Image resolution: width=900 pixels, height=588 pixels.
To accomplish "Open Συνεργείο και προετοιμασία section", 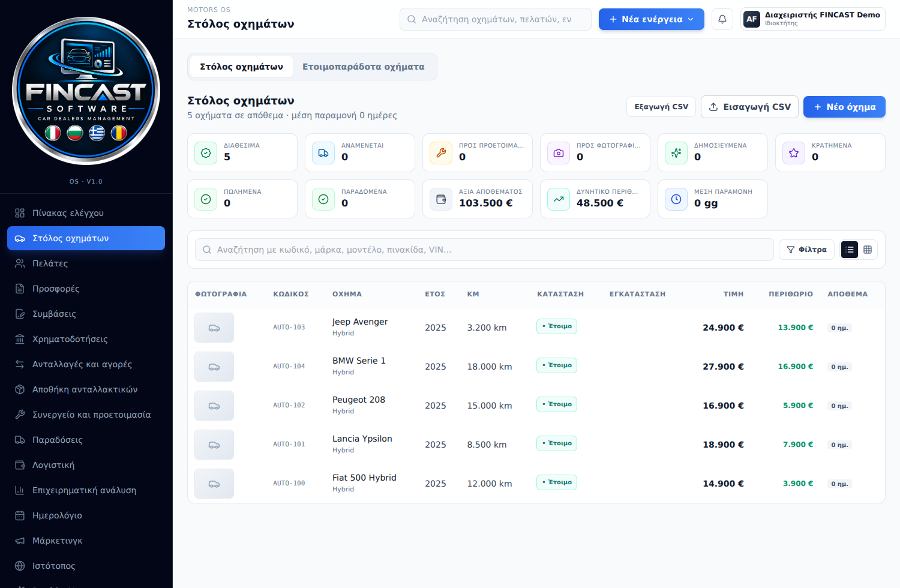I will [x=86, y=415].
